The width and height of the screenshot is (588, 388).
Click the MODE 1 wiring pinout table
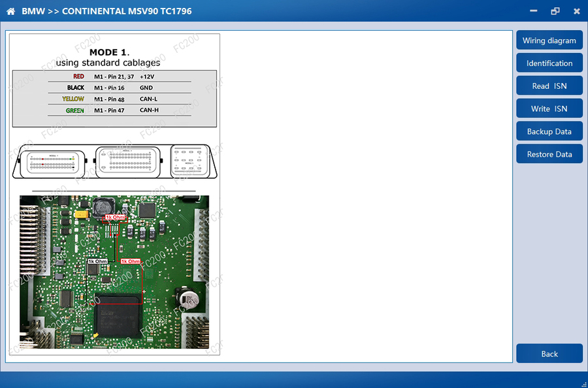pyautogui.click(x=114, y=98)
